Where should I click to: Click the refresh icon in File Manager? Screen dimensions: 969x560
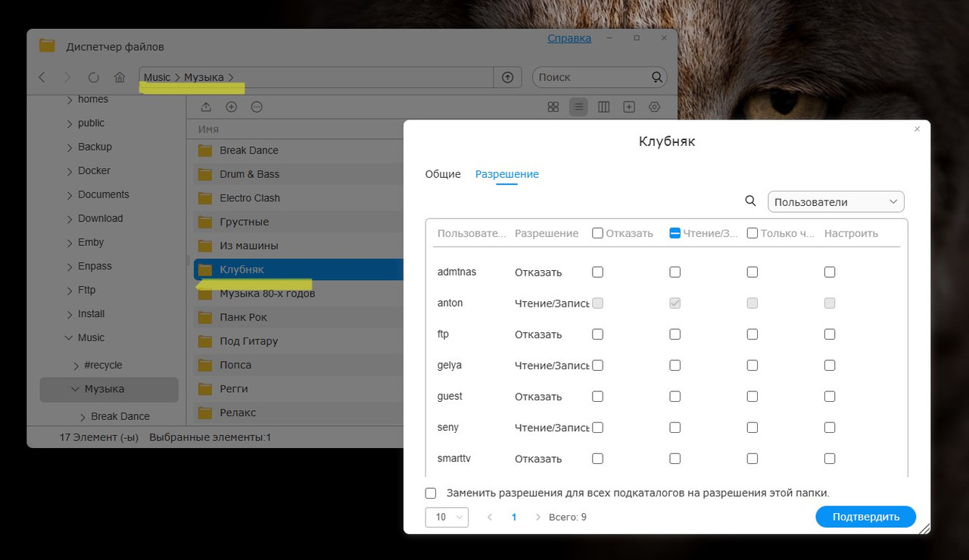pyautogui.click(x=94, y=77)
